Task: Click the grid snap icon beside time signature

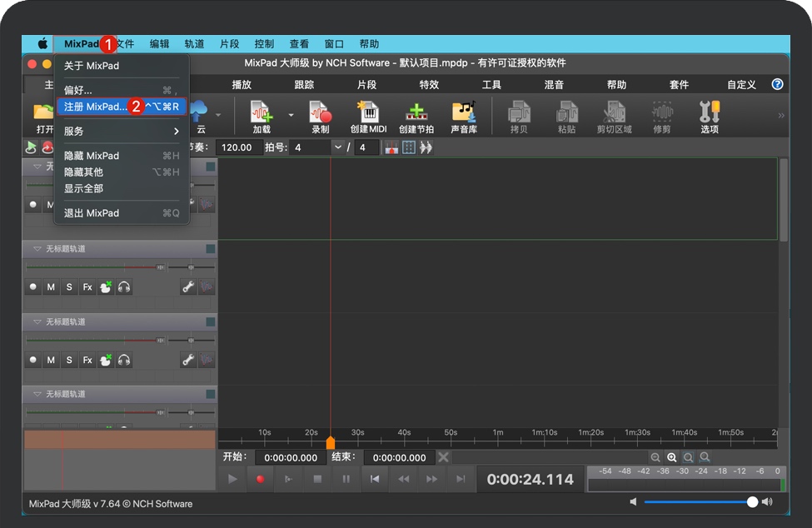Action: [409, 147]
